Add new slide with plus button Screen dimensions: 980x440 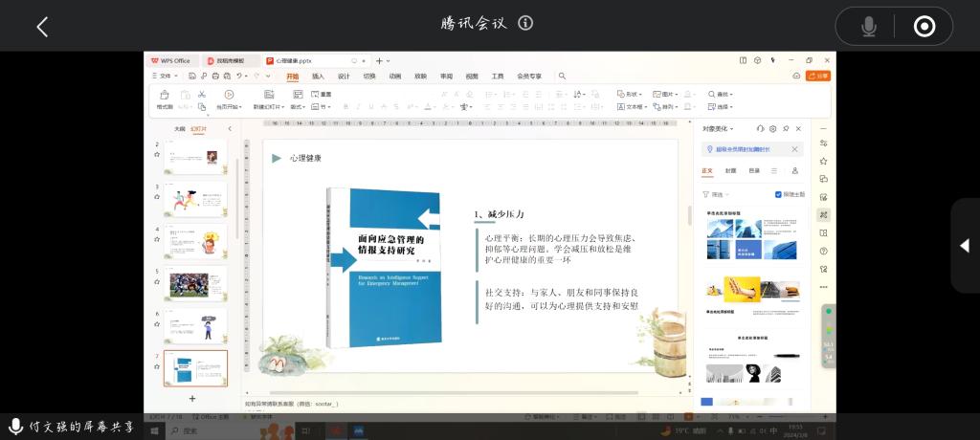192,398
